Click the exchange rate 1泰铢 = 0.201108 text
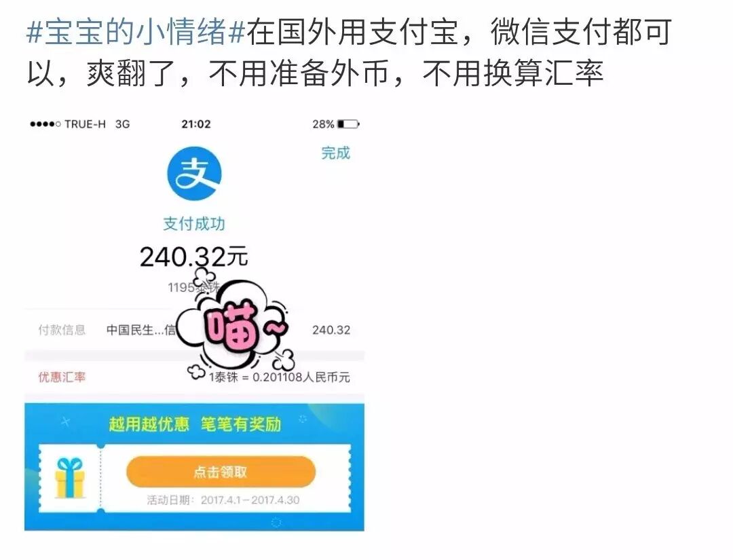 click(279, 377)
